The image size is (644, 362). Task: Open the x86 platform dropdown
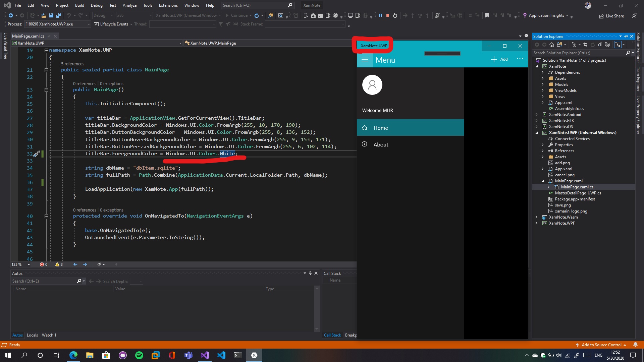pyautogui.click(x=151, y=15)
